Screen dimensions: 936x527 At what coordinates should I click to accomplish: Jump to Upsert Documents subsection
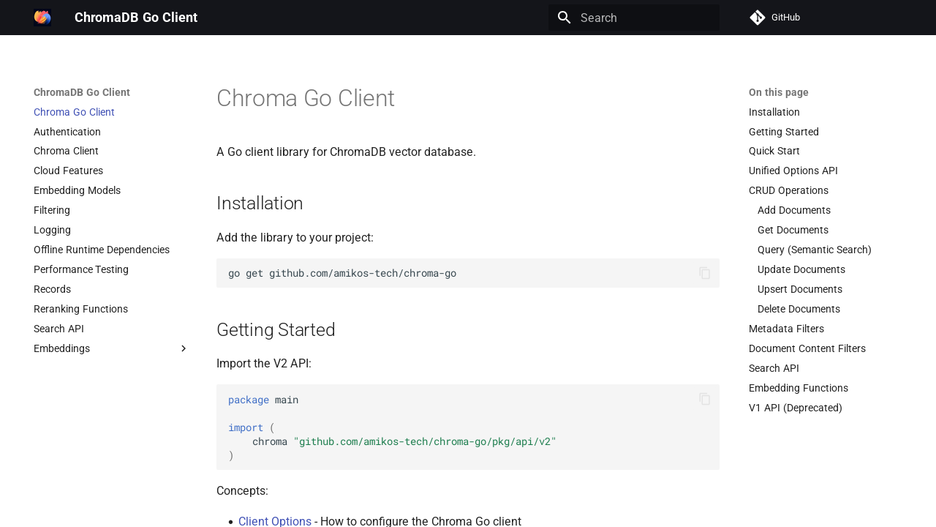[x=799, y=289]
